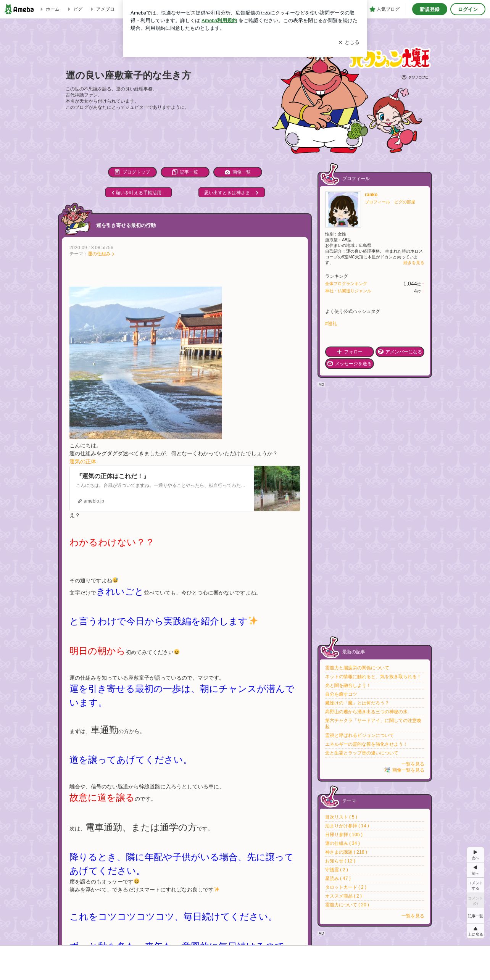Image resolution: width=490 pixels, height=980 pixels.
Task: Open 画像一覧 tab
Action: tap(238, 172)
